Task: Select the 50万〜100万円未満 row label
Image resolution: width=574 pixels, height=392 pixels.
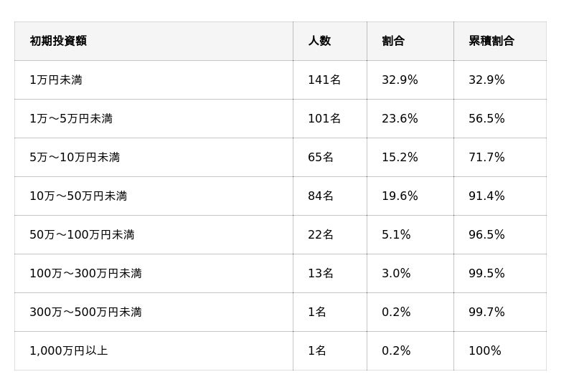Action: coord(82,234)
